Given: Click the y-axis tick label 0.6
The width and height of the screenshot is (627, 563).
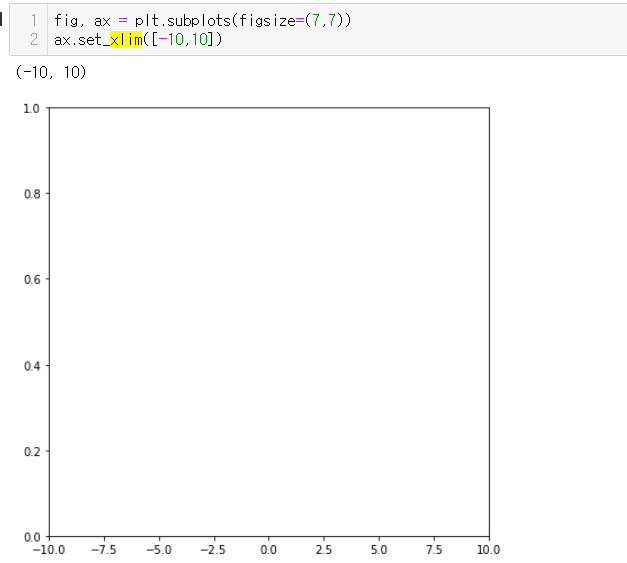Looking at the screenshot, I should [x=32, y=280].
